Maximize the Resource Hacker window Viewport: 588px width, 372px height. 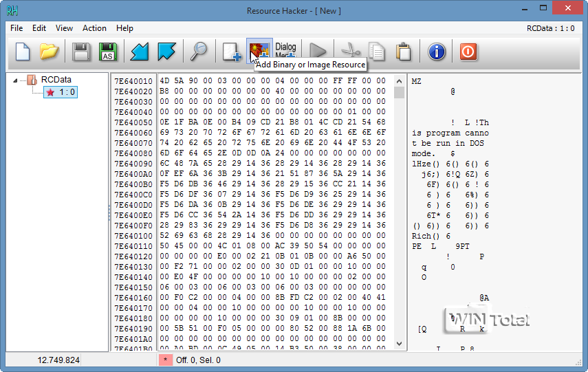[543, 8]
